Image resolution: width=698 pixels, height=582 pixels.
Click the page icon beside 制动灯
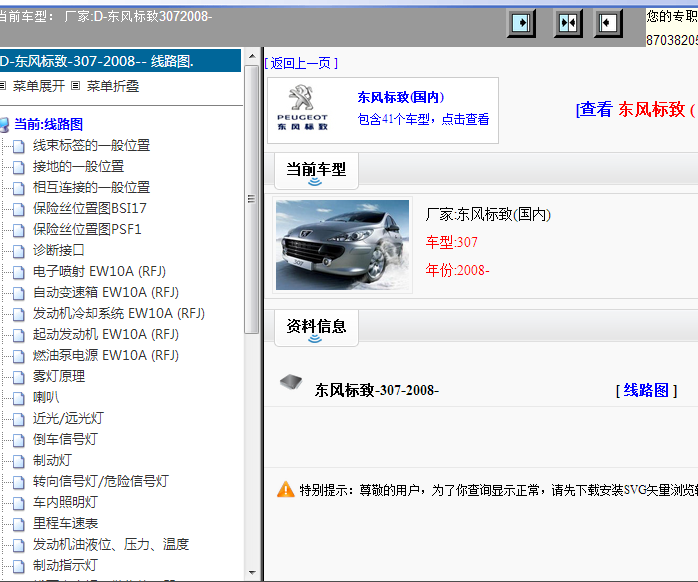click(18, 461)
